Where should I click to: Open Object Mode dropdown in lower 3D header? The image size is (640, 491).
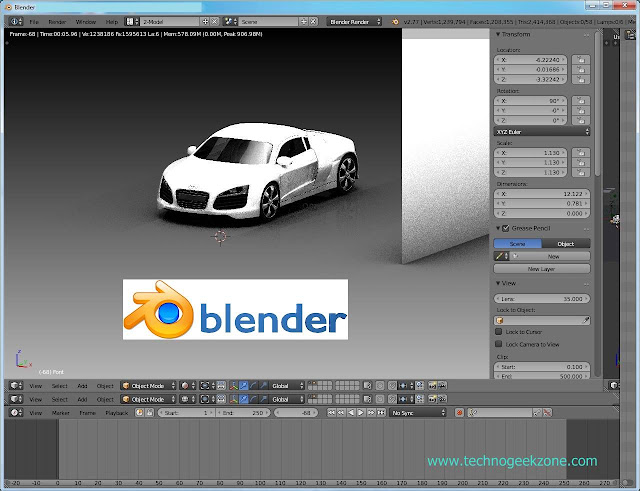(149, 399)
